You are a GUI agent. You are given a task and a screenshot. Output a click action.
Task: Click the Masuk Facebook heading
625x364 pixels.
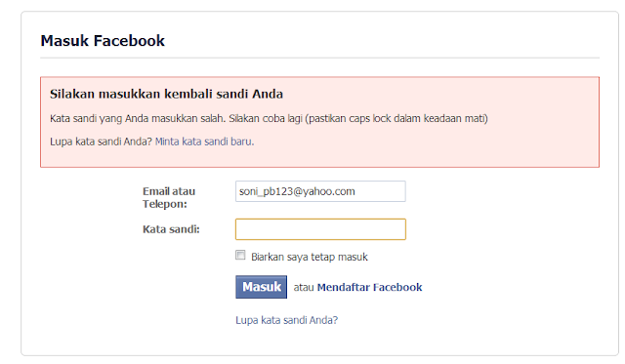103,41
